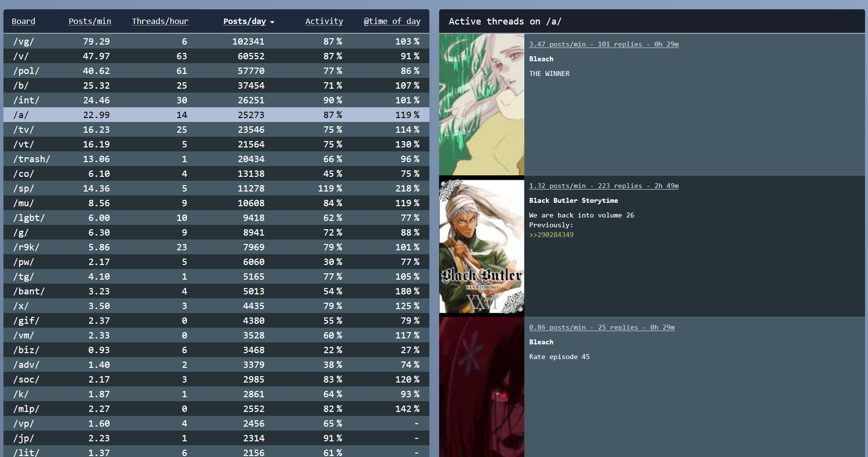Select the /adv/ board row
868x457 pixels.
[216, 364]
